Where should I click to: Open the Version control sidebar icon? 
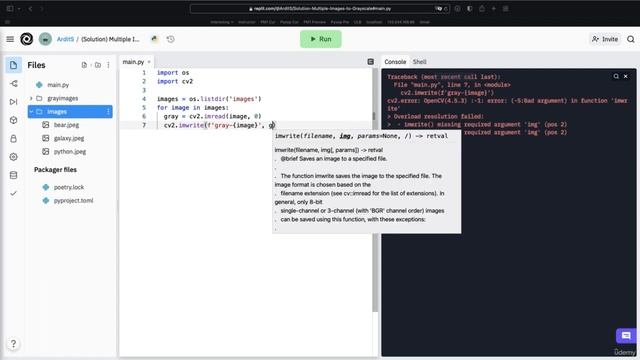click(13, 84)
